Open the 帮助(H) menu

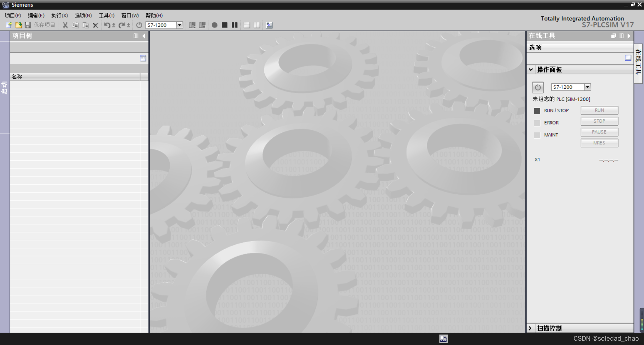154,15
